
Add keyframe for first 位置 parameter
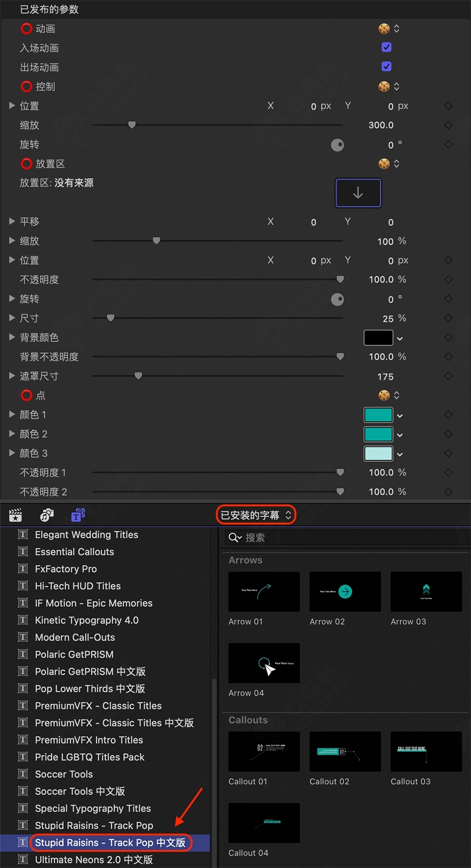click(448, 106)
